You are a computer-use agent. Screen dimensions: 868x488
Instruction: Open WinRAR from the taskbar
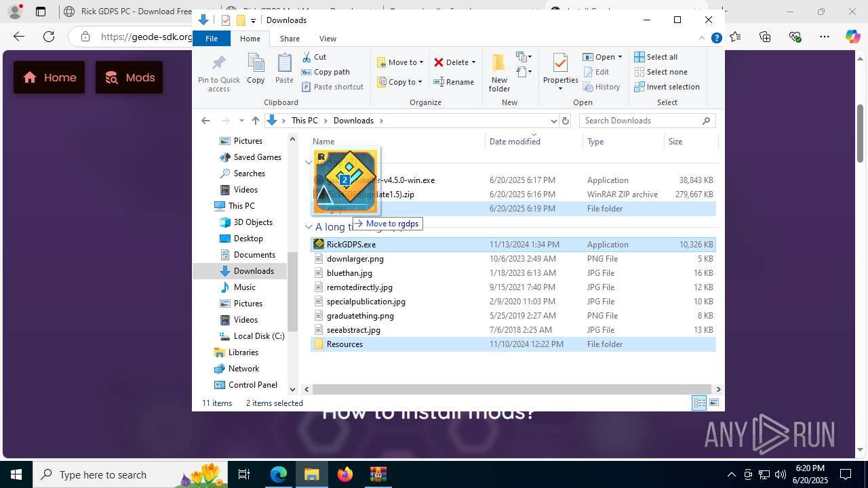pyautogui.click(x=378, y=474)
